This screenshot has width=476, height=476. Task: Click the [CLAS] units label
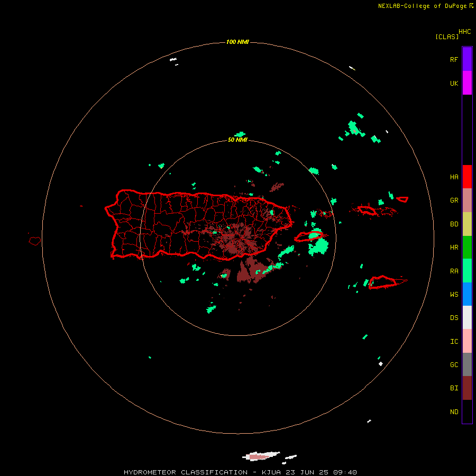click(x=447, y=37)
